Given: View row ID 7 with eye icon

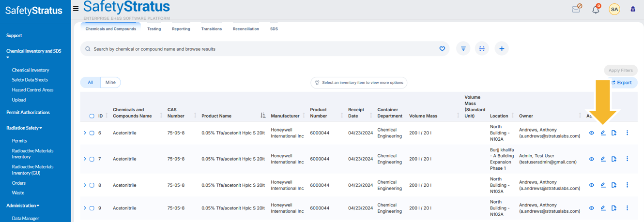Looking at the screenshot, I should [x=591, y=159].
